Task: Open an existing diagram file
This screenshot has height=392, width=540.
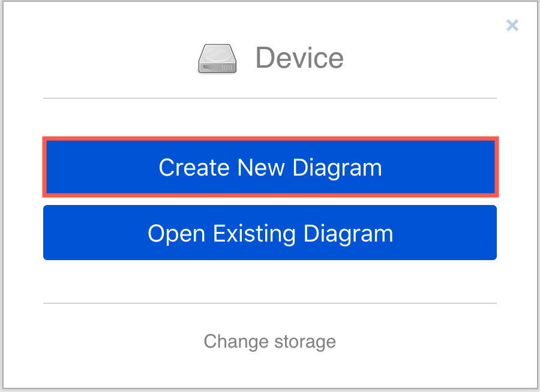Action: click(270, 233)
